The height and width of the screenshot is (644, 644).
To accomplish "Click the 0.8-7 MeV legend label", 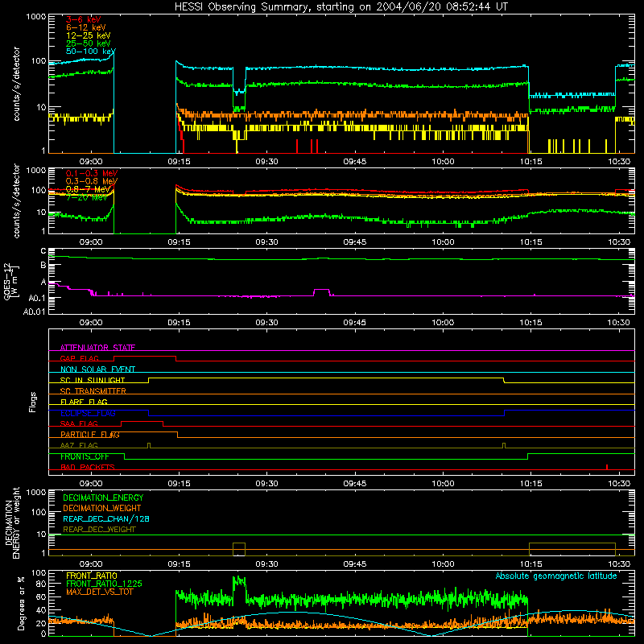I will (88, 189).
